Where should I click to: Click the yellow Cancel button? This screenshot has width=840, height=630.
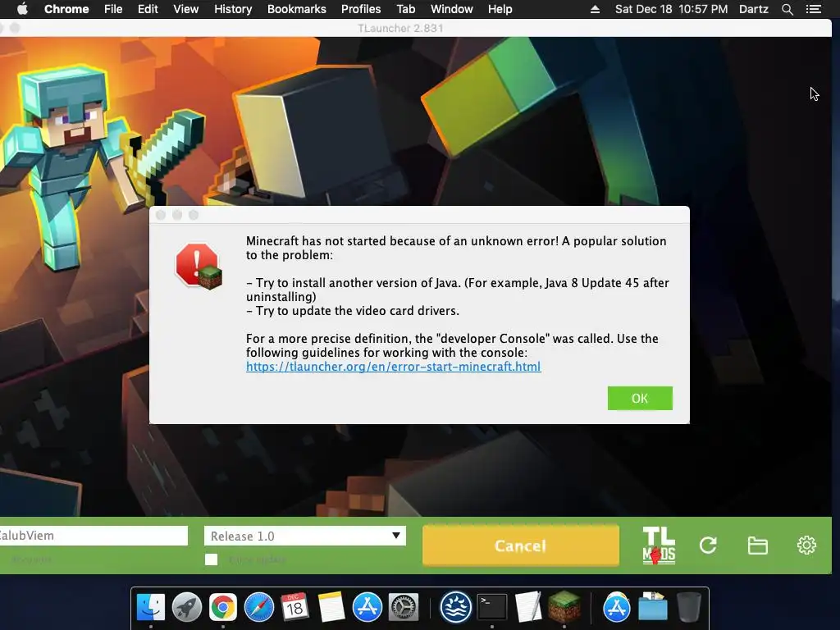(521, 546)
